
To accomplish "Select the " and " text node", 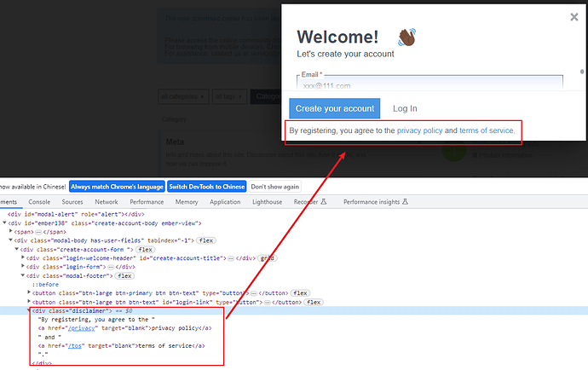I will 50,337.
